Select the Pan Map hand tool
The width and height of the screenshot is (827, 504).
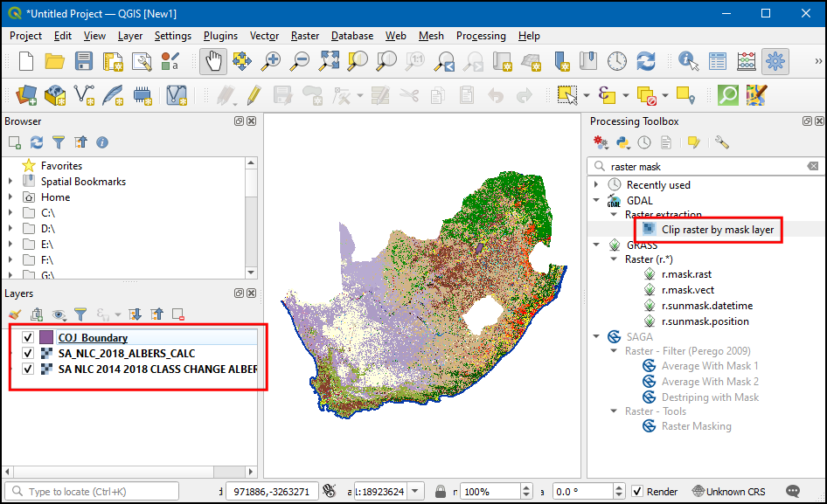pos(214,61)
